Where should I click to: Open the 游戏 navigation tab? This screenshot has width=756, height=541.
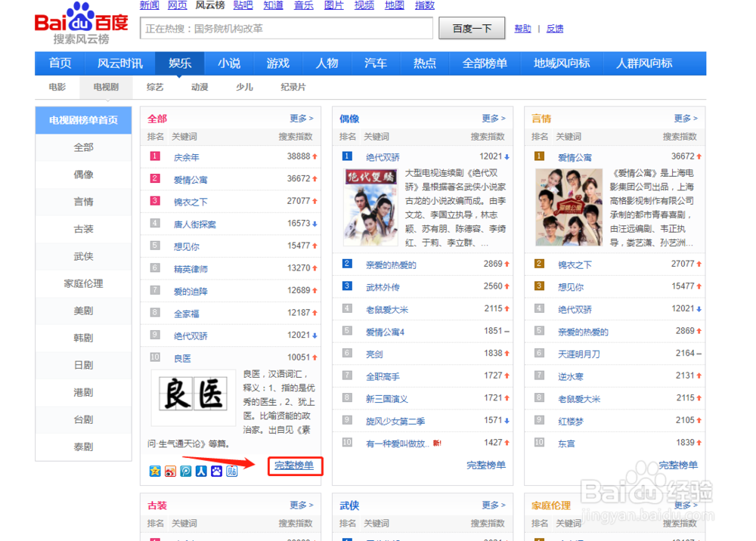(277, 63)
